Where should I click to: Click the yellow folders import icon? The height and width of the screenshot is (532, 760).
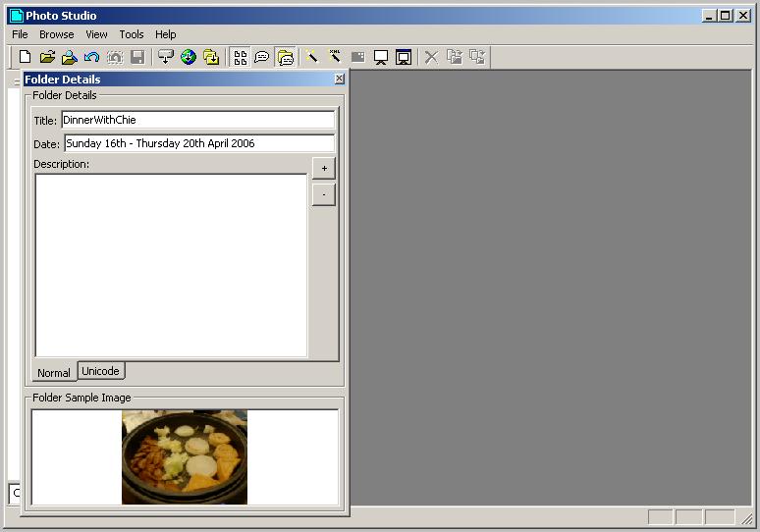(x=211, y=57)
